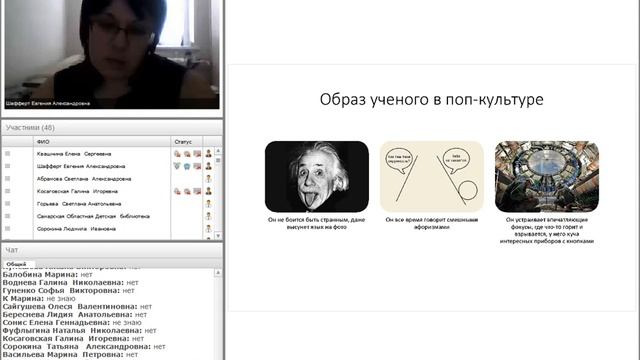Tick the checkbox next to Самарская Областная Детская библиотека
The width and height of the screenshot is (640, 360).
click(x=7, y=216)
